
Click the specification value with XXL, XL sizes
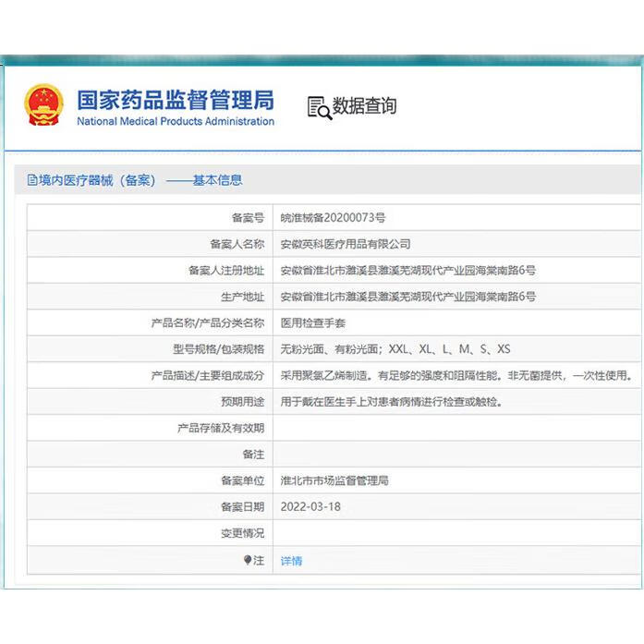click(395, 349)
